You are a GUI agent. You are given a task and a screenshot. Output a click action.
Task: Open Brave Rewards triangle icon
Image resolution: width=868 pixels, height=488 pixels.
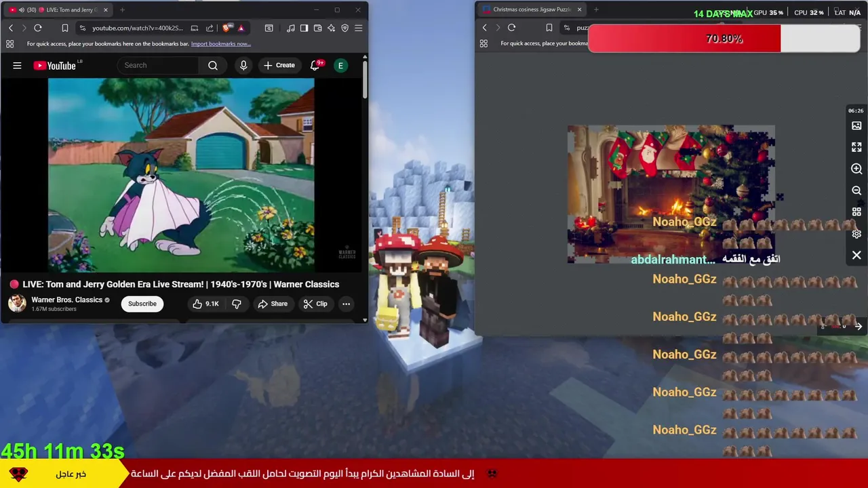tap(241, 28)
